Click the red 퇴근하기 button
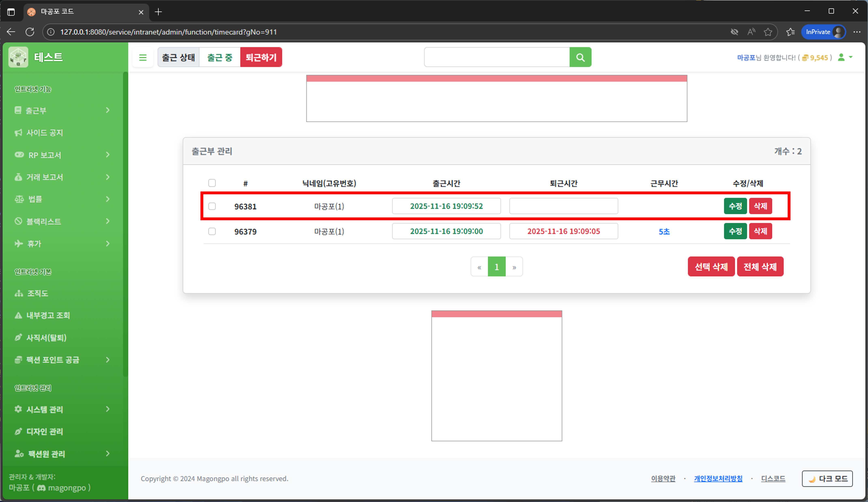The height and width of the screenshot is (502, 868). pyautogui.click(x=261, y=57)
